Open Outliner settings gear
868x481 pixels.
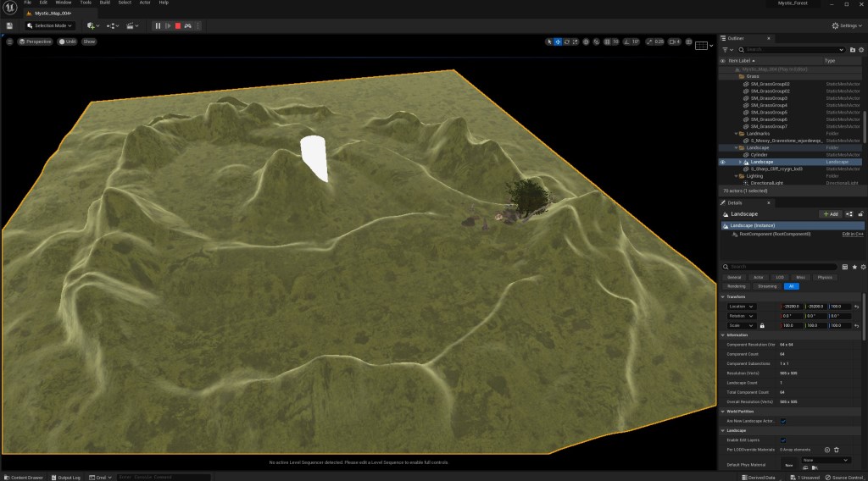(x=861, y=50)
